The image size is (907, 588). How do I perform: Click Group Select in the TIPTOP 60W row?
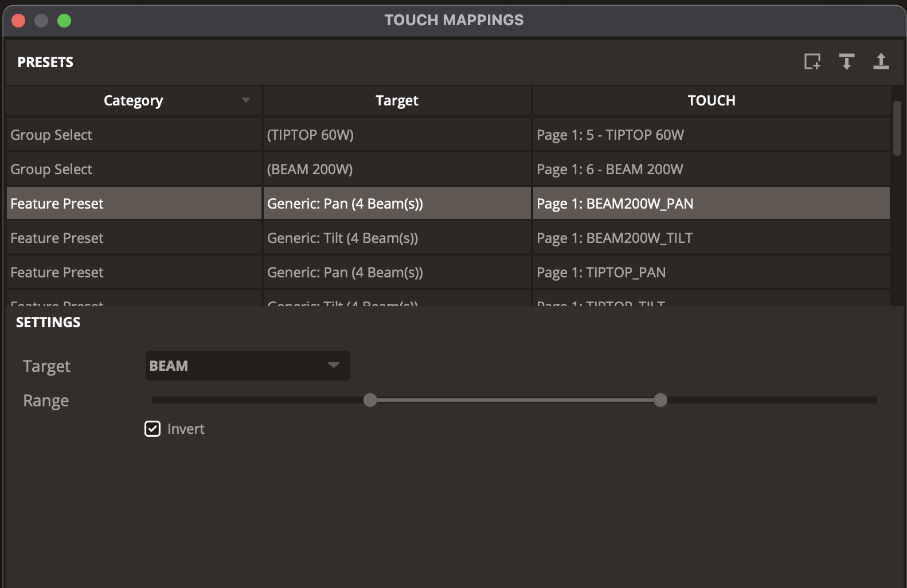(x=134, y=135)
